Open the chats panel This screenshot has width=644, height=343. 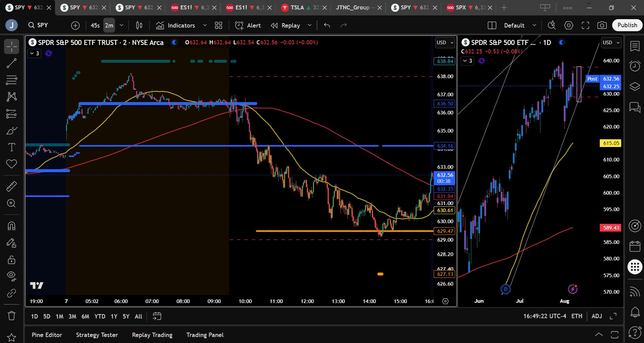[x=635, y=107]
